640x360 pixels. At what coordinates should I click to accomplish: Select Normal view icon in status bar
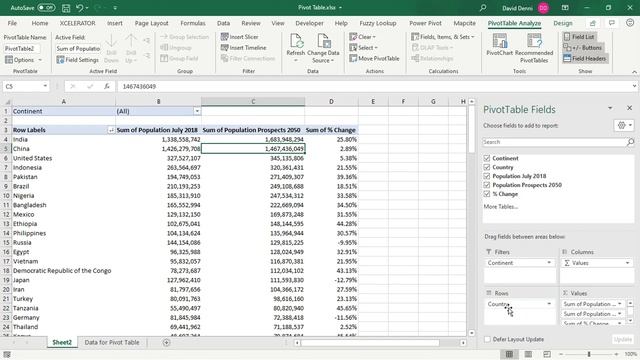click(509, 354)
